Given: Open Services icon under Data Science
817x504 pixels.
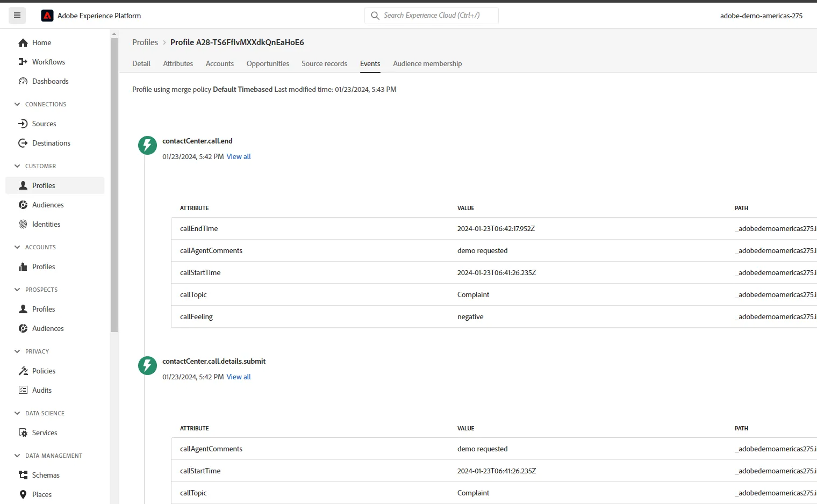Looking at the screenshot, I should [x=23, y=433].
